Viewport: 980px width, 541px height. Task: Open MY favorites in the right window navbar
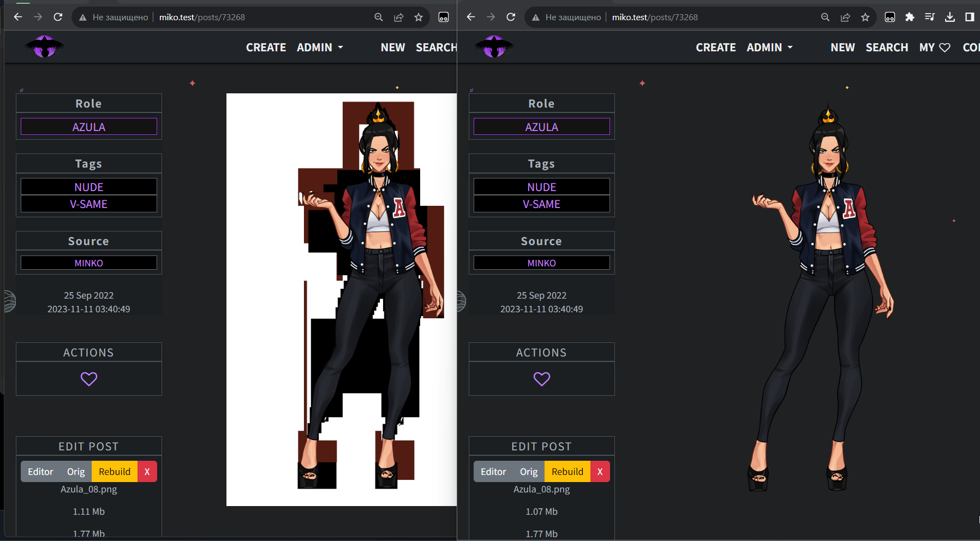pyautogui.click(x=935, y=47)
